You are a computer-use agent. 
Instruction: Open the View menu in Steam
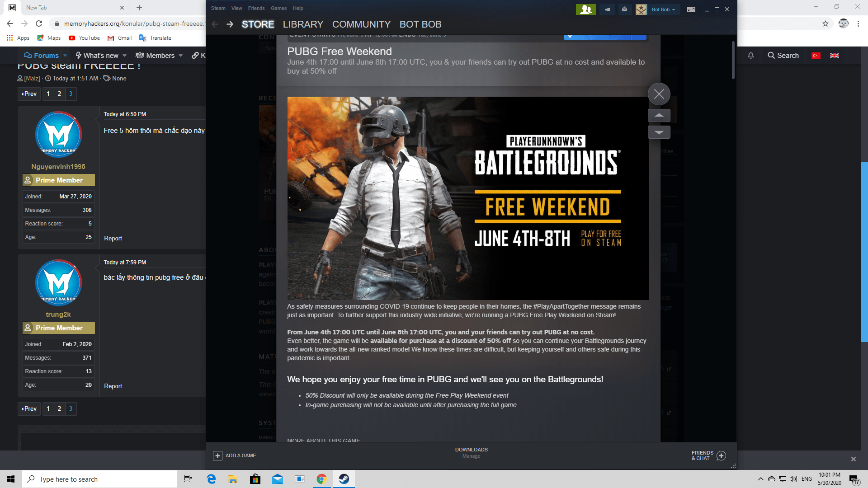(237, 8)
